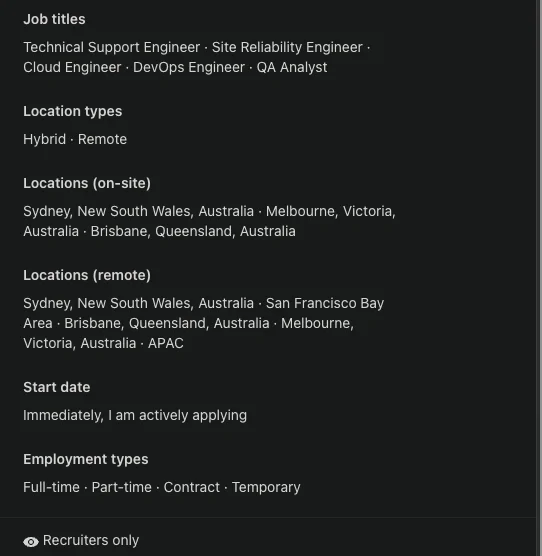
Task: Select the Temporary employment type
Action: [266, 488]
